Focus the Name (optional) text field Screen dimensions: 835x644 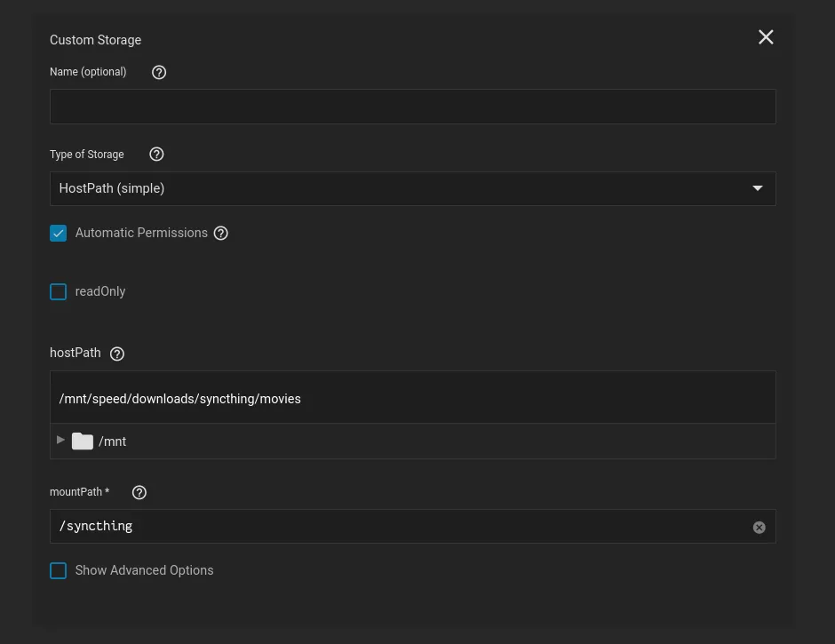point(412,107)
